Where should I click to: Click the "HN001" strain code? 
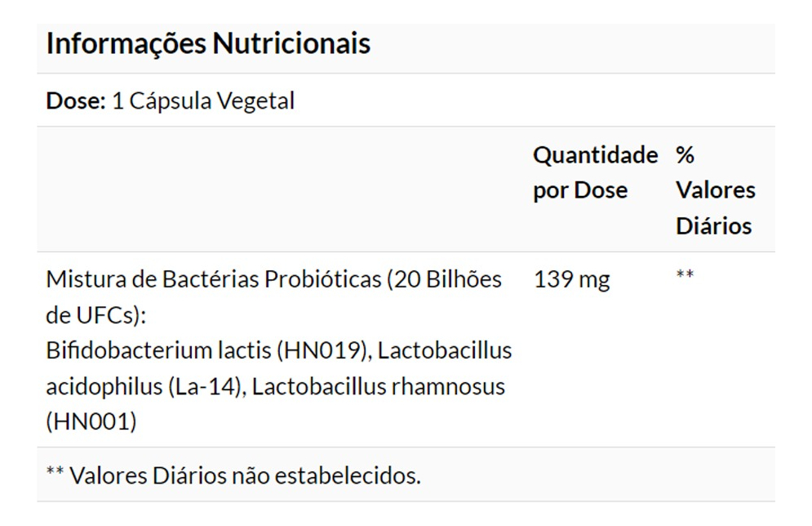click(91, 422)
